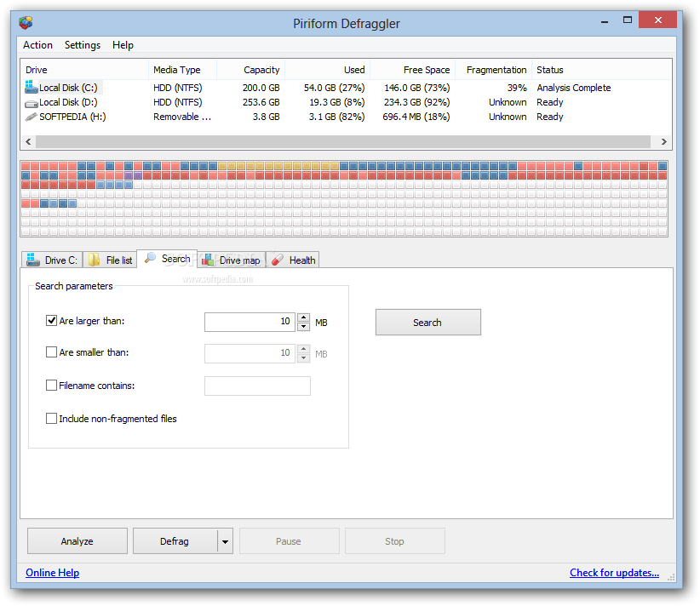
Task: Click the '146.0 GB (73%)' free space cell
Action: click(x=417, y=88)
